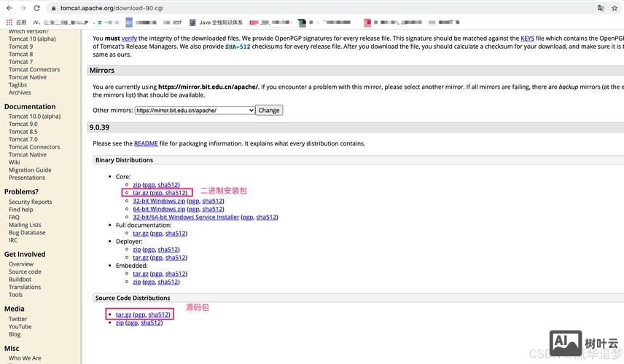Open Tomcat 9 download in sidebar
The height and width of the screenshot is (364, 624).
20,47
